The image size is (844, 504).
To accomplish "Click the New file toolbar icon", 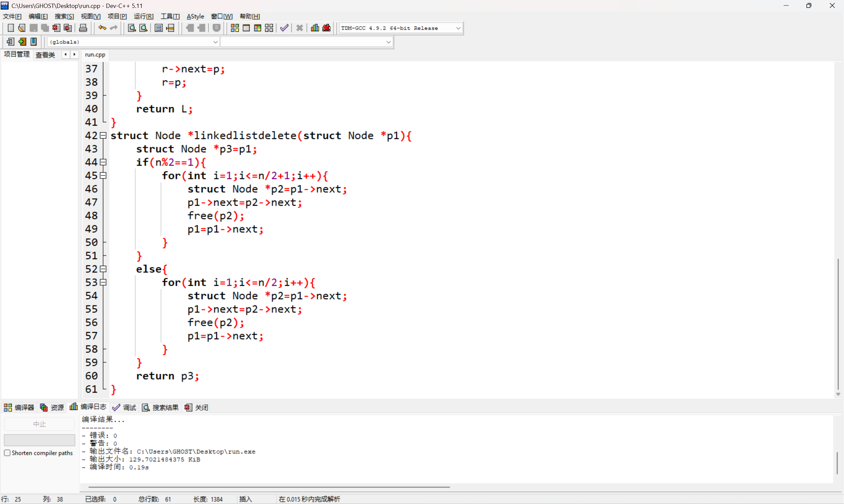I will point(11,28).
